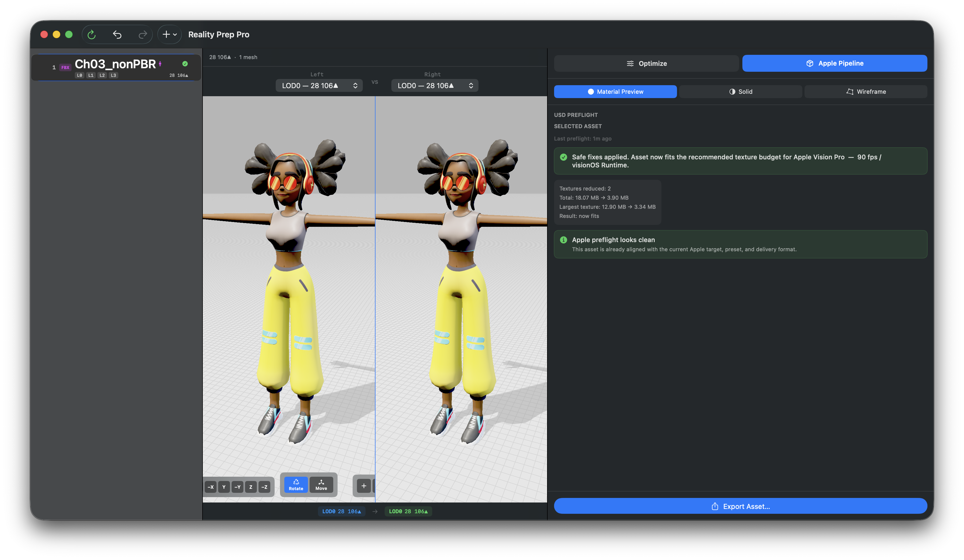Redo using the redo arrow icon
This screenshot has width=964, height=560.
pyautogui.click(x=142, y=34)
